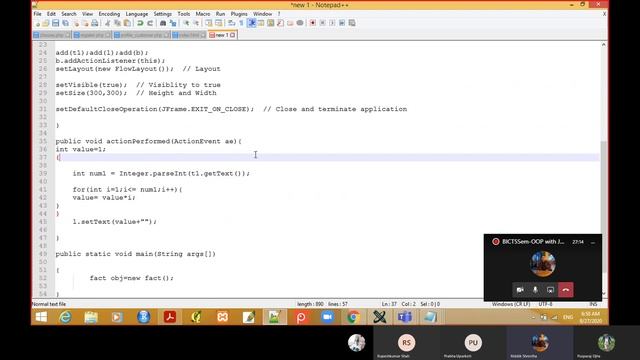The width and height of the screenshot is (640, 360).
Task: Click the speaker avatar in Teams popup
Action: [x=542, y=264]
